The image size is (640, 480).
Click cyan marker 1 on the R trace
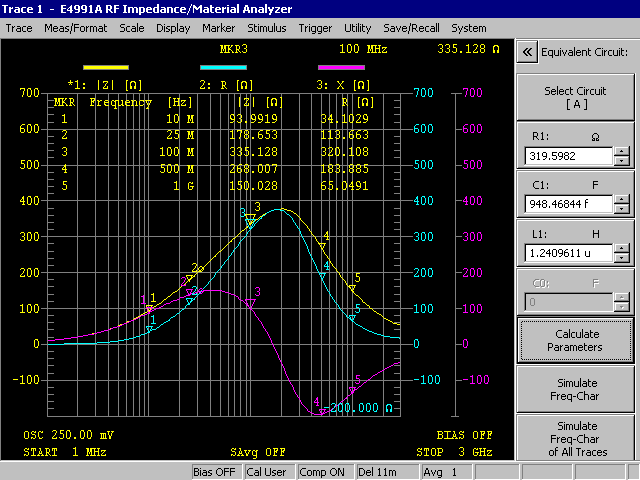[x=149, y=329]
